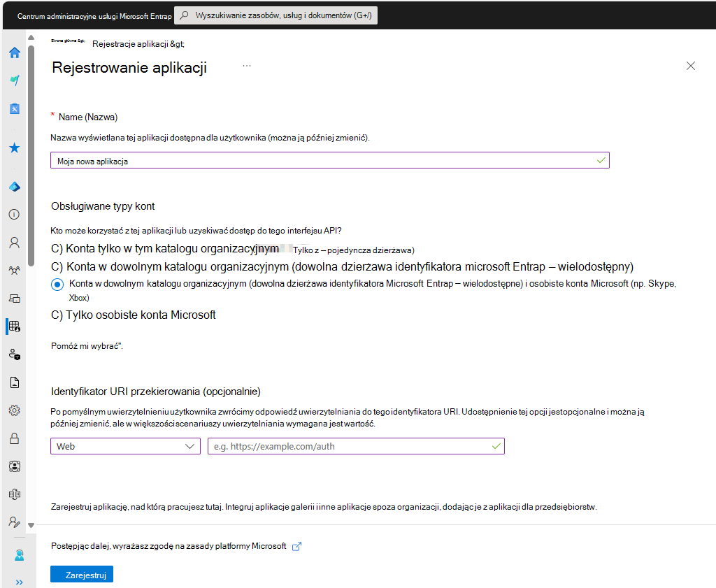
Task: Expand the sidebar with double chevron
Action: pyautogui.click(x=19, y=582)
